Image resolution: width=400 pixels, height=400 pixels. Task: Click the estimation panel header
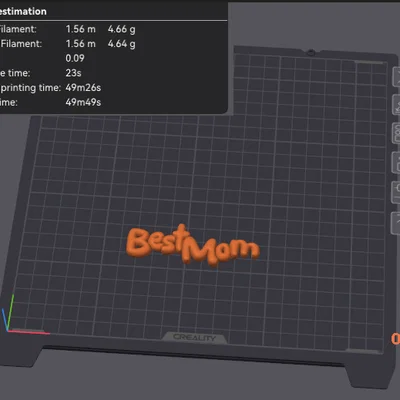coord(23,11)
